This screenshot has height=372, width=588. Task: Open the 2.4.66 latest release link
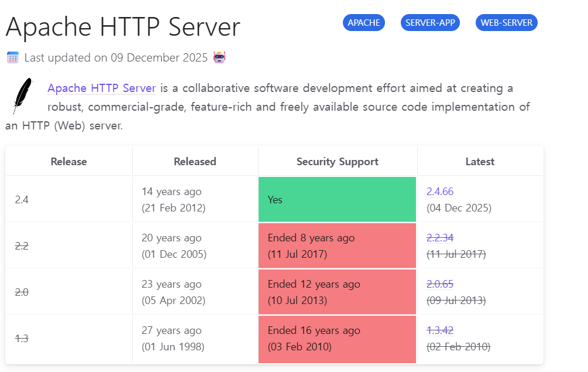point(440,192)
